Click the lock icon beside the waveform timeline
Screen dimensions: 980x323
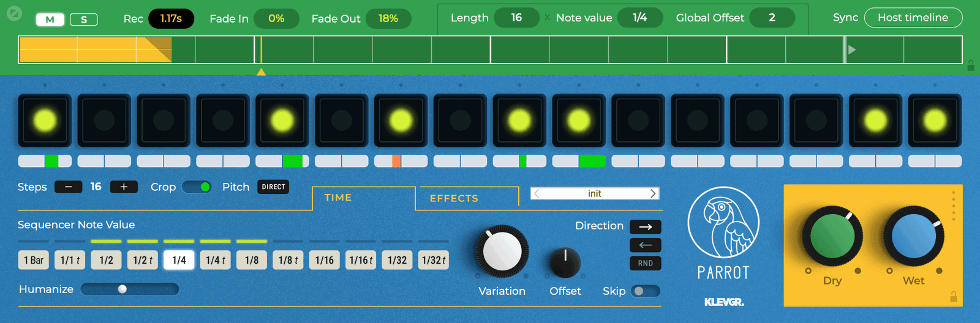pyautogui.click(x=970, y=65)
